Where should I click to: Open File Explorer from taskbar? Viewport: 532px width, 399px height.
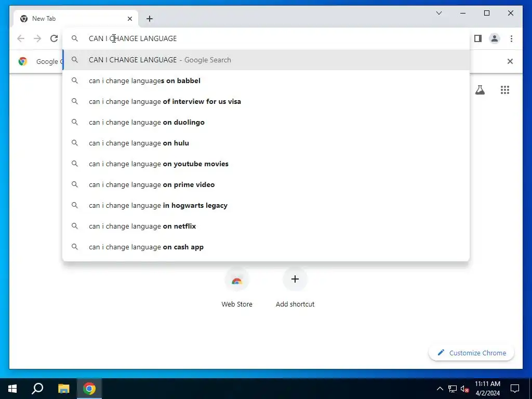click(63, 389)
